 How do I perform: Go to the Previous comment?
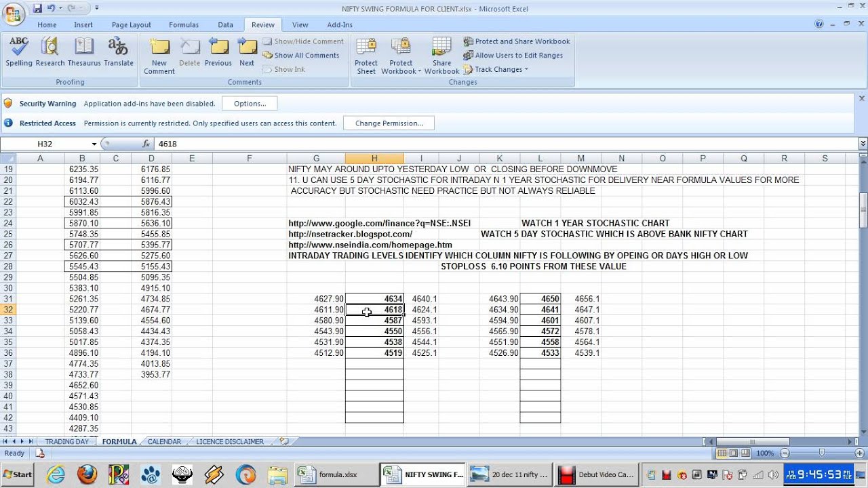218,53
